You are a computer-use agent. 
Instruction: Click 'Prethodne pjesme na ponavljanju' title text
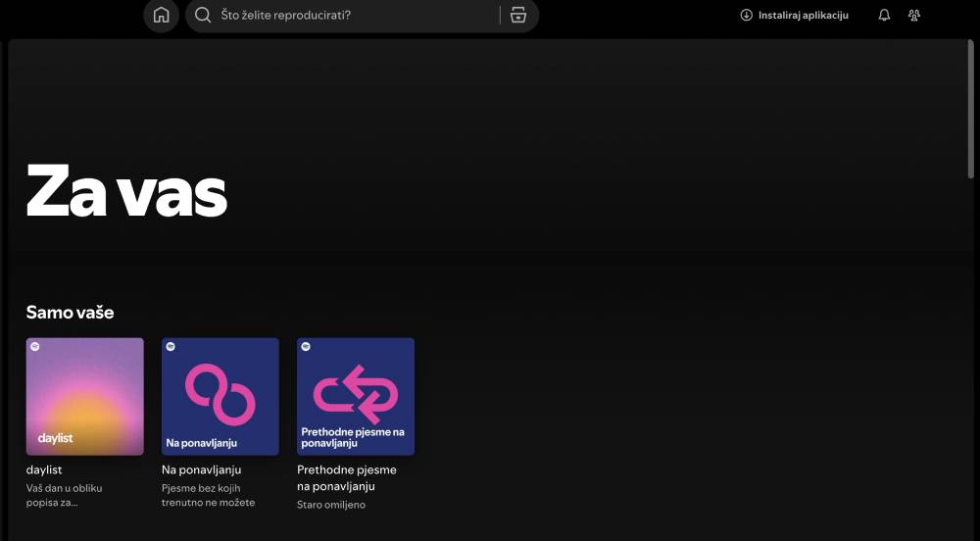(x=347, y=478)
